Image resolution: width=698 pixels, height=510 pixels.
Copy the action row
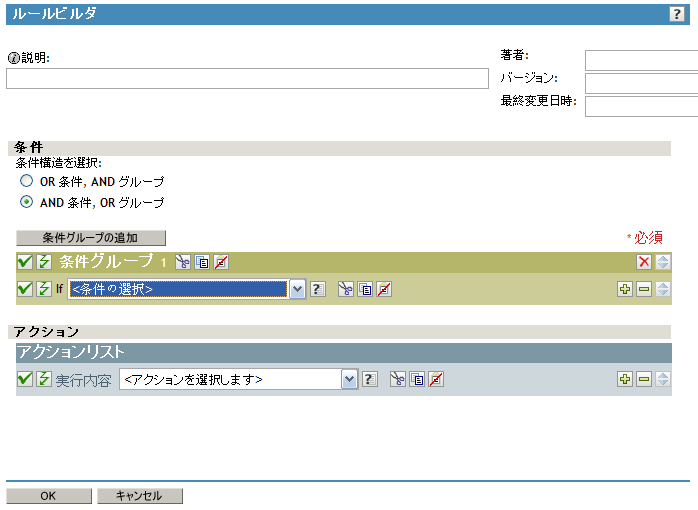tap(417, 379)
